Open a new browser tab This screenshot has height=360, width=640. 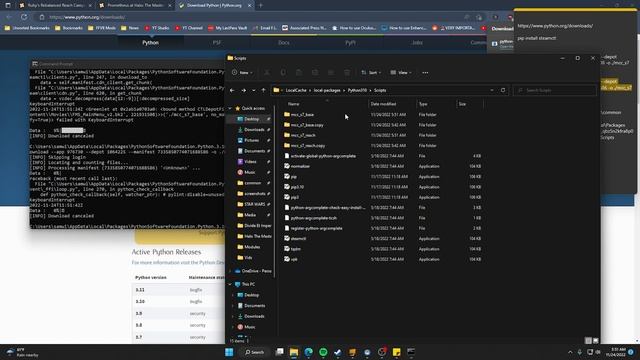coord(261,5)
